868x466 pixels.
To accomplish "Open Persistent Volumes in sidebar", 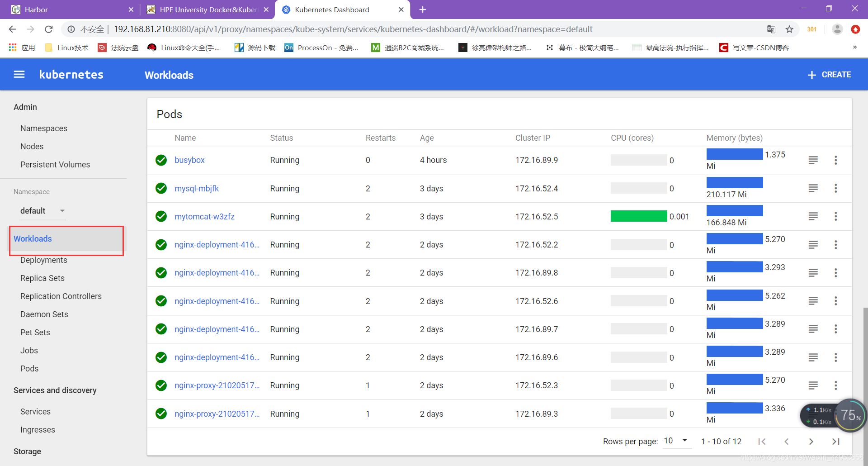I will pyautogui.click(x=55, y=165).
